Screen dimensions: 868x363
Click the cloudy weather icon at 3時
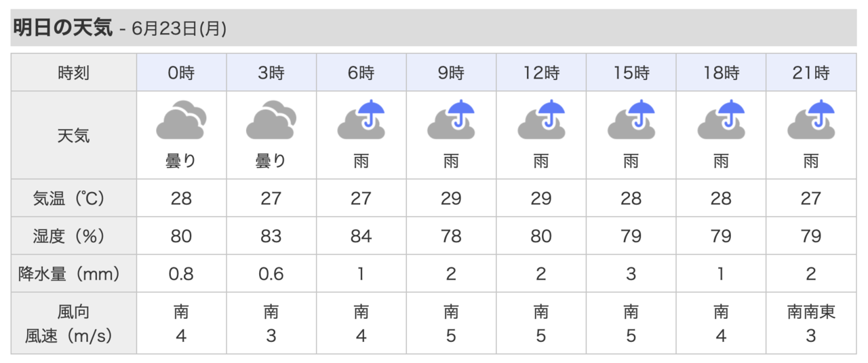[271, 119]
